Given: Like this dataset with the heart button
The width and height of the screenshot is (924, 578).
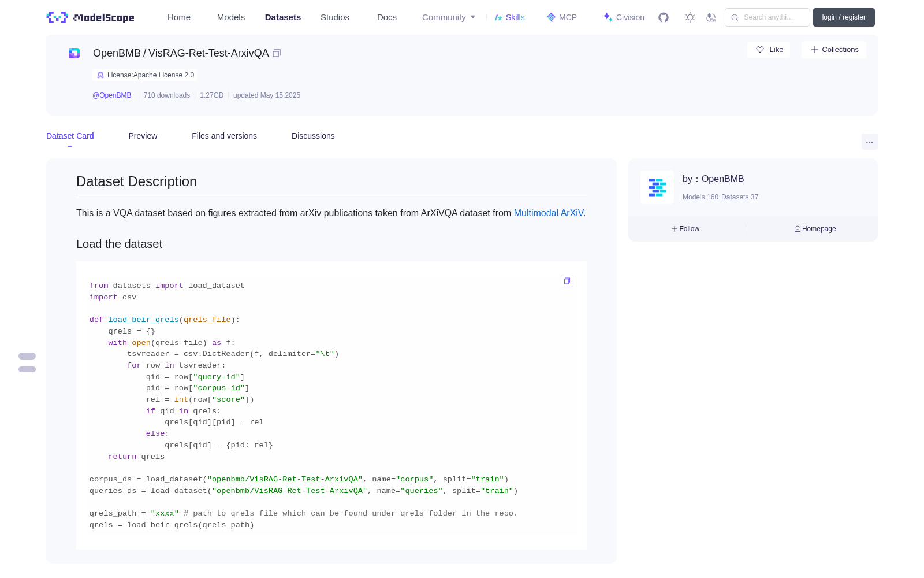Looking at the screenshot, I should click(769, 50).
